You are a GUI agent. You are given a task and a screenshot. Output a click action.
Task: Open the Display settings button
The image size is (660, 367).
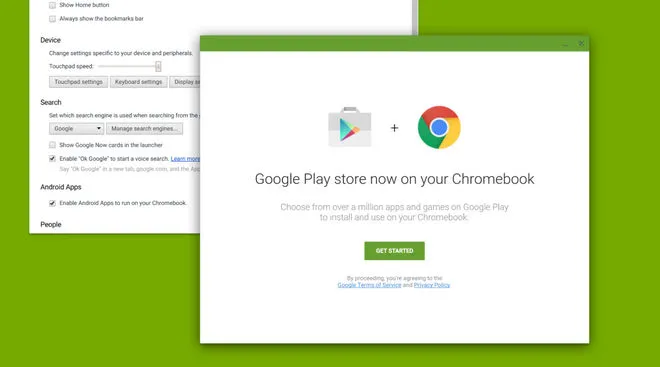[185, 82]
